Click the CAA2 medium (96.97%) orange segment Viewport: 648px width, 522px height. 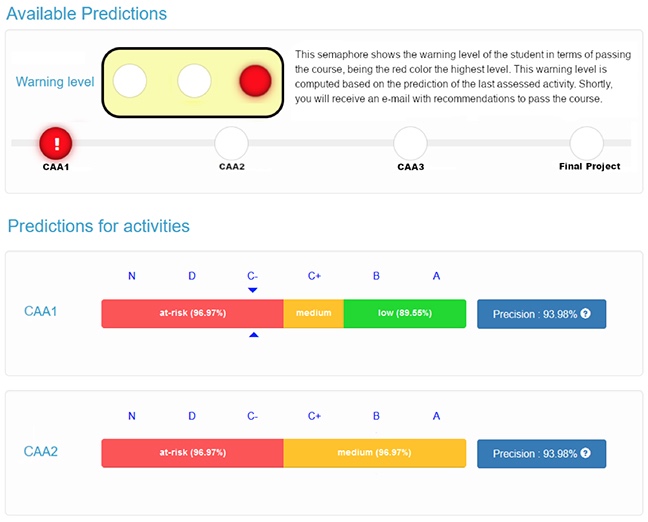375,452
